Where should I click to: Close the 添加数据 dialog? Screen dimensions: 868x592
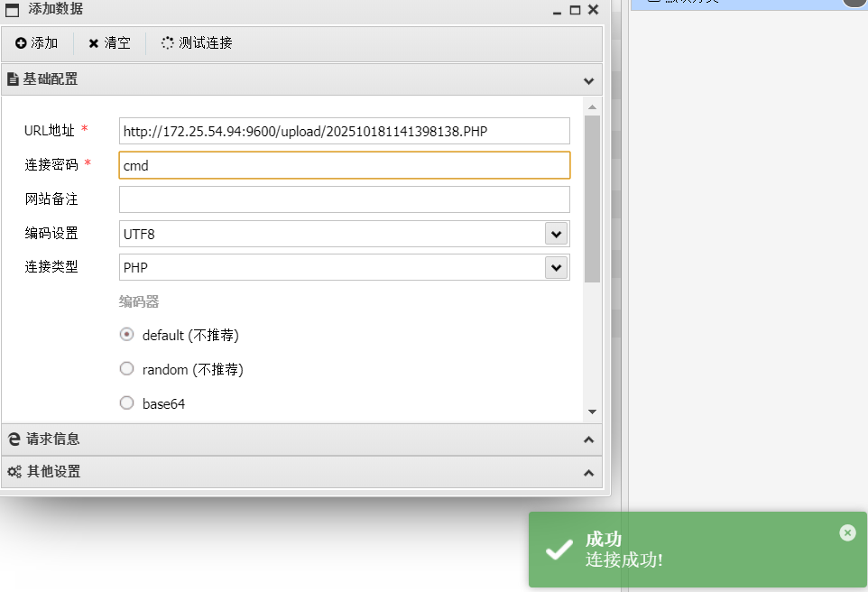(594, 9)
